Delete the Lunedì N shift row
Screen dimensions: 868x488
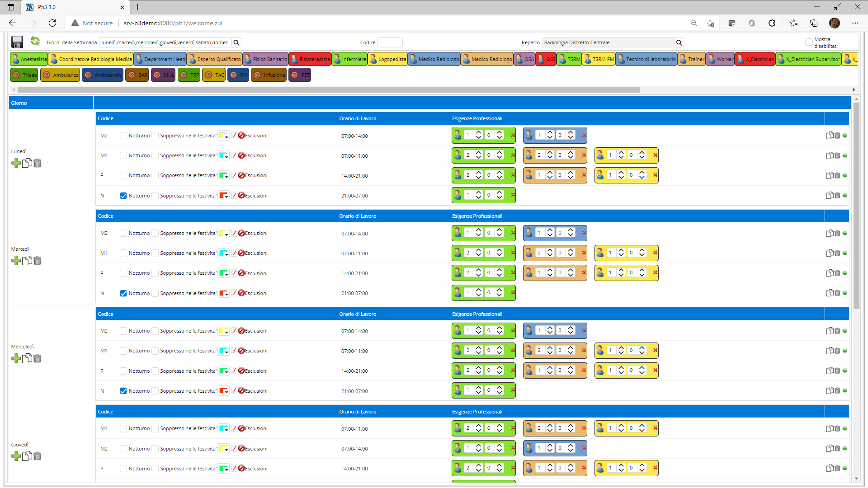pos(837,196)
